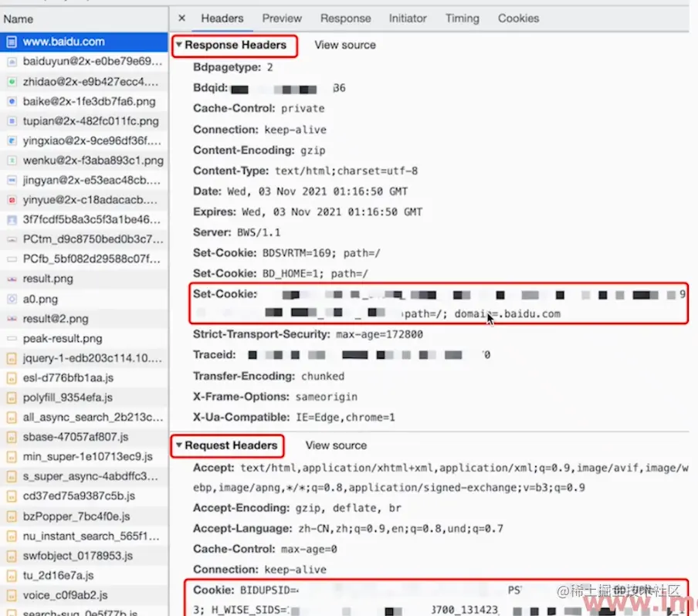
Task: Collapse the Request Headers section
Action: [179, 445]
